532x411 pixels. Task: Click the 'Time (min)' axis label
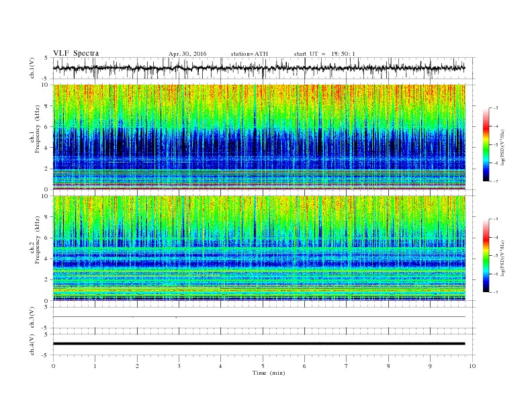(x=269, y=373)
